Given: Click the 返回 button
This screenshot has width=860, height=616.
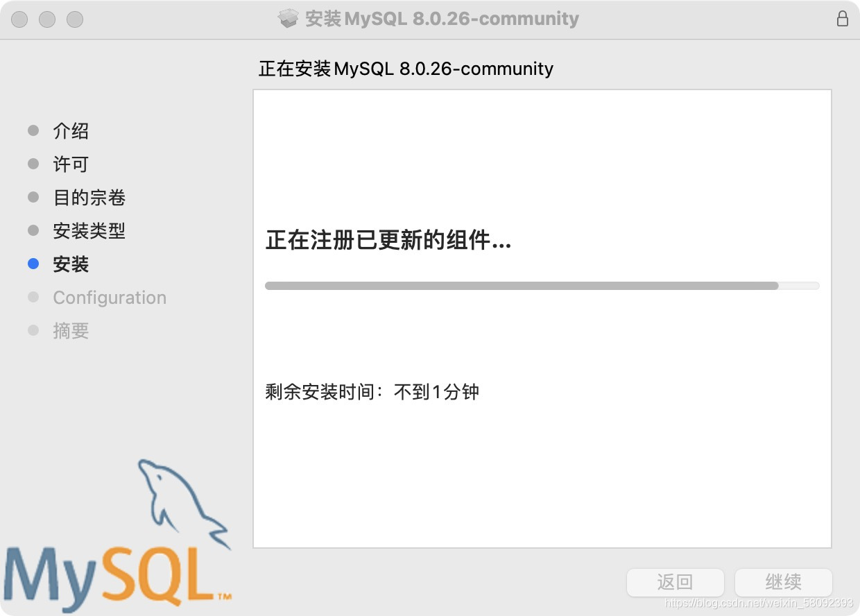Looking at the screenshot, I should (676, 582).
